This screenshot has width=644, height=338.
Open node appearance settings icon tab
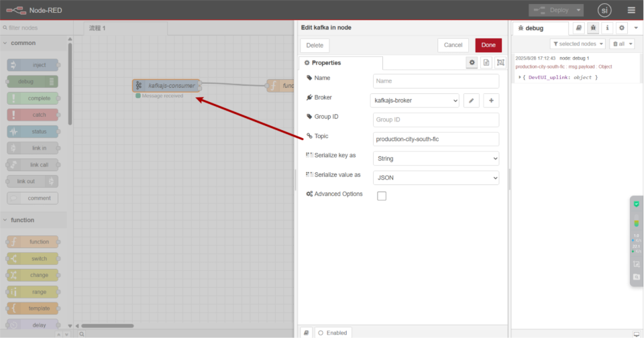[x=500, y=62]
